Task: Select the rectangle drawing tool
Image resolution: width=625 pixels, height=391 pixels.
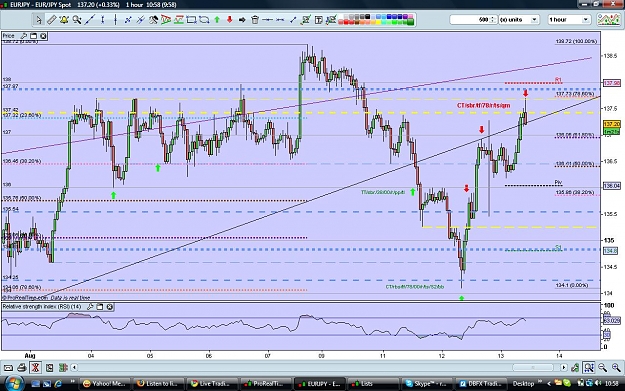Action: [x=191, y=20]
